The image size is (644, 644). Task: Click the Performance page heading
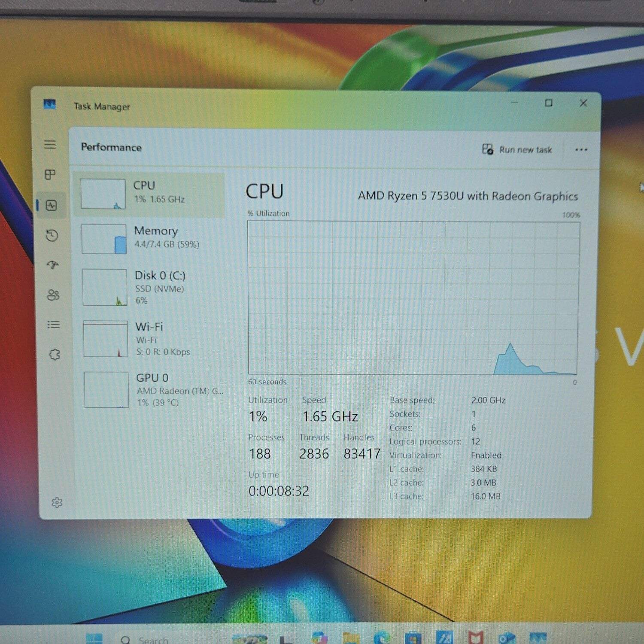click(x=111, y=147)
